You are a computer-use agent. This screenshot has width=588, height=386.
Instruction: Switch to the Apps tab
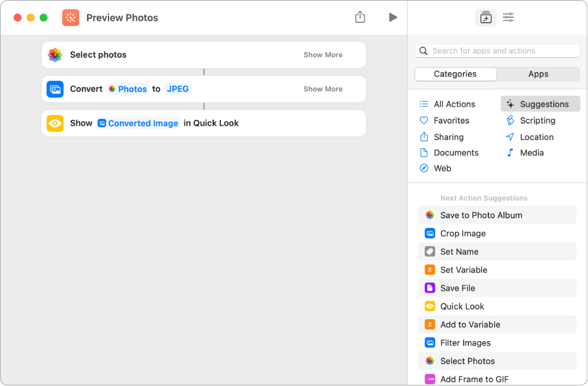(x=538, y=74)
